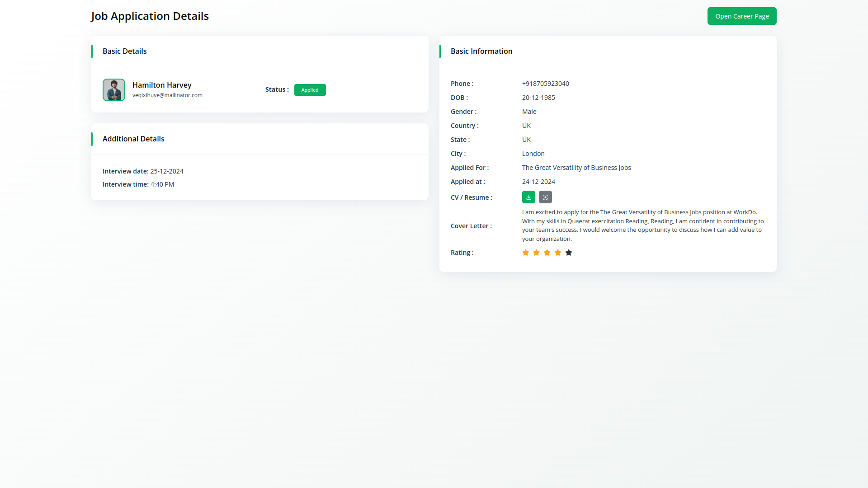Click the Open Career Page button
This screenshot has height=488, width=868.
click(x=741, y=16)
